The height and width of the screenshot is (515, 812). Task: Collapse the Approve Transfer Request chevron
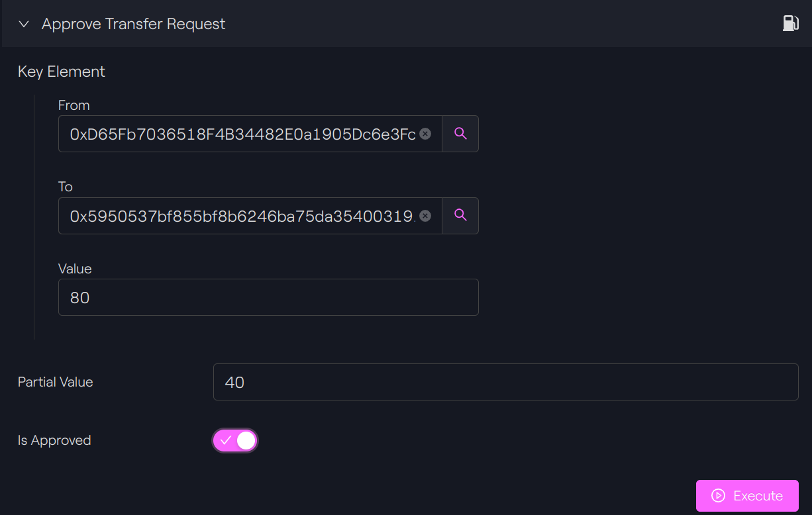point(24,24)
